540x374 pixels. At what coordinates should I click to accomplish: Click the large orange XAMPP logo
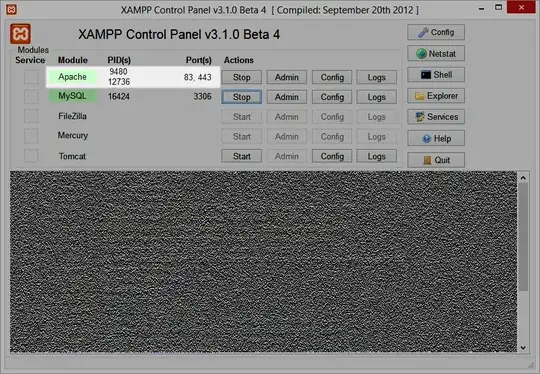[x=20, y=34]
